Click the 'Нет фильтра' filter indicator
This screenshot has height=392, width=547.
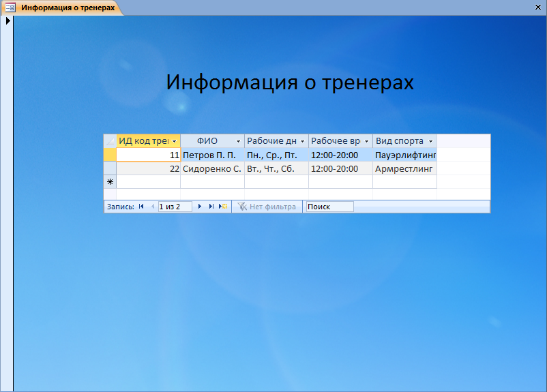click(267, 207)
